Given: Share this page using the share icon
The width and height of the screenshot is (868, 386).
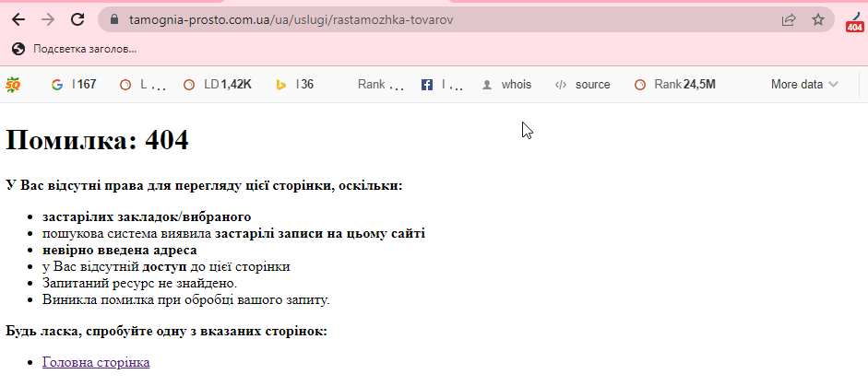Looking at the screenshot, I should coord(789,20).
